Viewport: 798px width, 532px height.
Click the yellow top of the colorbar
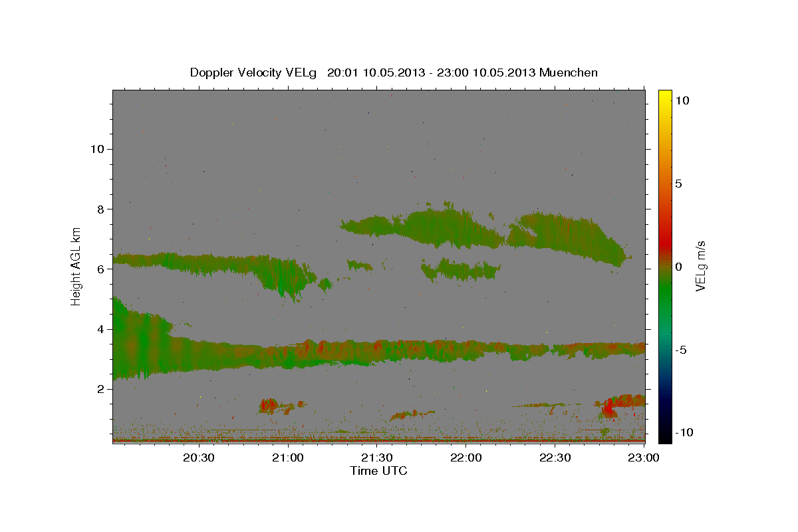coord(664,94)
